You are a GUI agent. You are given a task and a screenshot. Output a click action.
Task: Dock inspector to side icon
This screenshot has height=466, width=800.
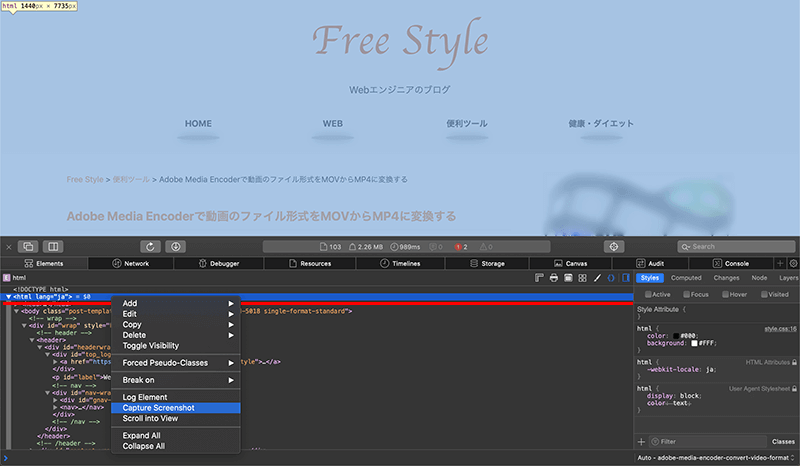(x=53, y=247)
